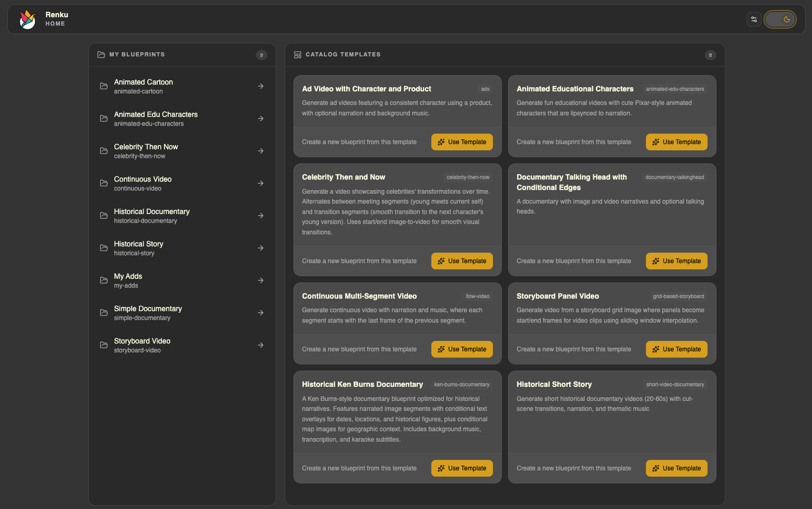
Task: Use Template for Historical Ken Burns Documentary
Action: (462, 468)
